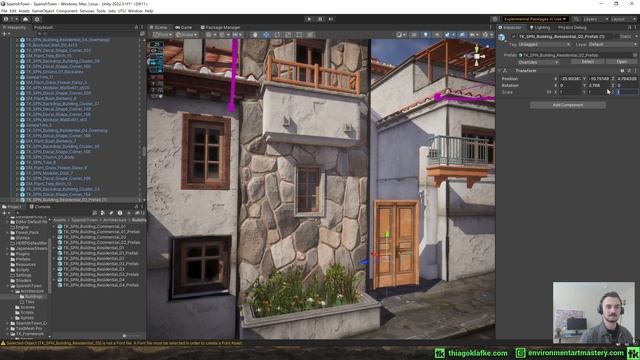Switch to the Package Manager tab
The width and height of the screenshot is (640, 360).
220,27
